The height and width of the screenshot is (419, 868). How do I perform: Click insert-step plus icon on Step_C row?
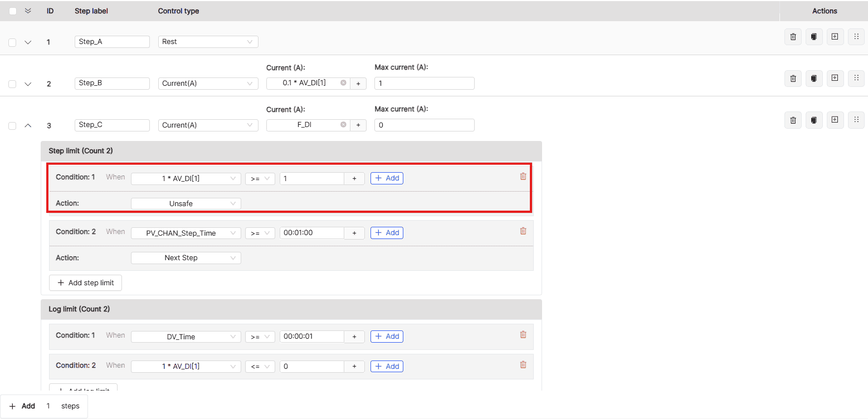pyautogui.click(x=835, y=120)
